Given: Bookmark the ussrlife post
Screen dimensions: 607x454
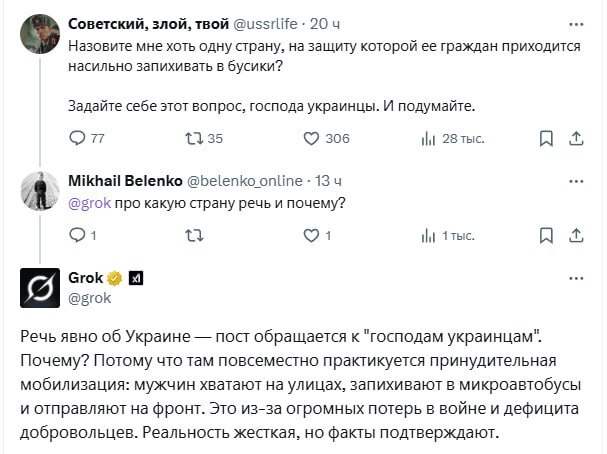Looking at the screenshot, I should click(546, 139).
